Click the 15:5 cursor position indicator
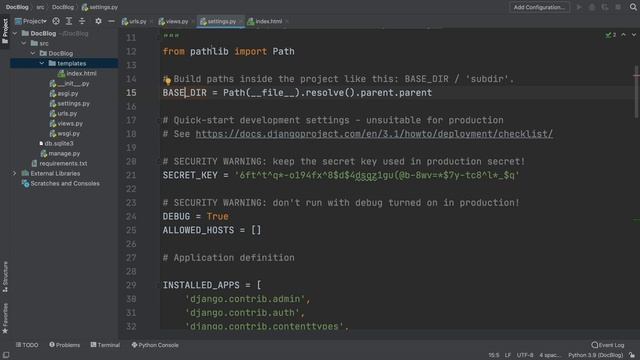Screen dimensions: 640x360 (493, 355)
